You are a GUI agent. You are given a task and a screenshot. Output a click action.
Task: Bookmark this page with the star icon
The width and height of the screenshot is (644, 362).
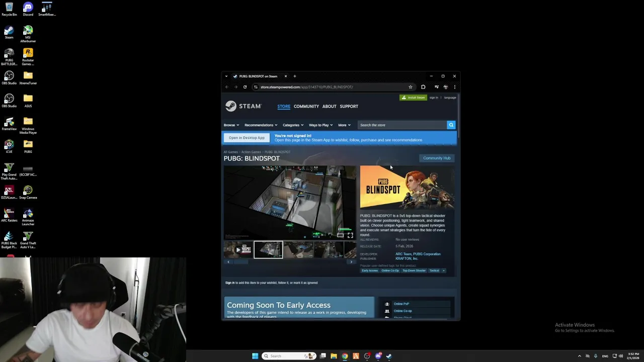coord(411,87)
